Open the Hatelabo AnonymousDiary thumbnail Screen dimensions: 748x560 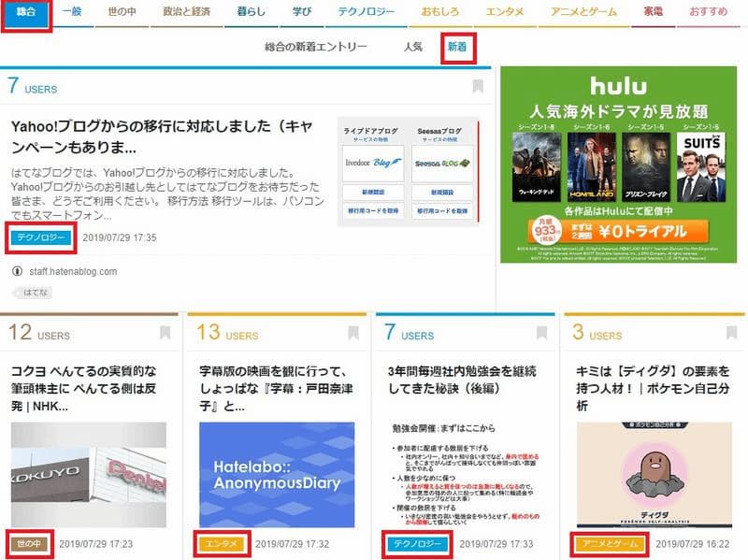pos(277,475)
